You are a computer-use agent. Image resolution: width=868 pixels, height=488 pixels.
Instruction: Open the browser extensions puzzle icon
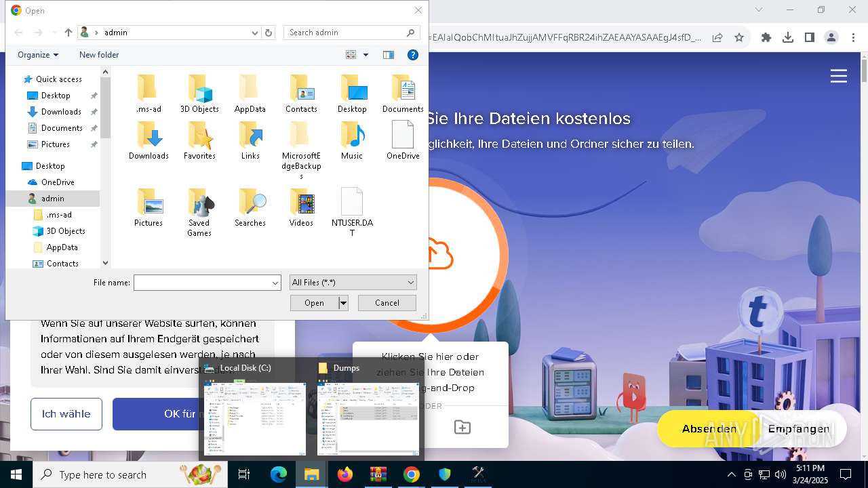[766, 38]
